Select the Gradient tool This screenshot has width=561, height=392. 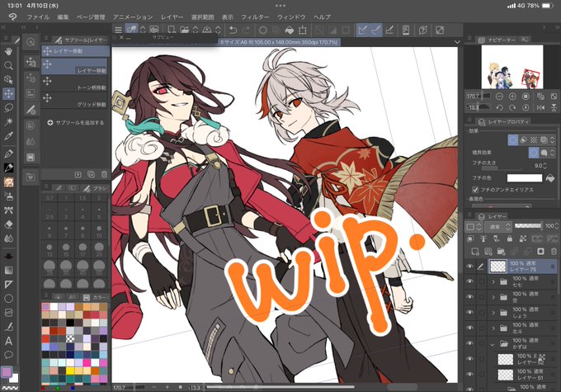tap(8, 271)
